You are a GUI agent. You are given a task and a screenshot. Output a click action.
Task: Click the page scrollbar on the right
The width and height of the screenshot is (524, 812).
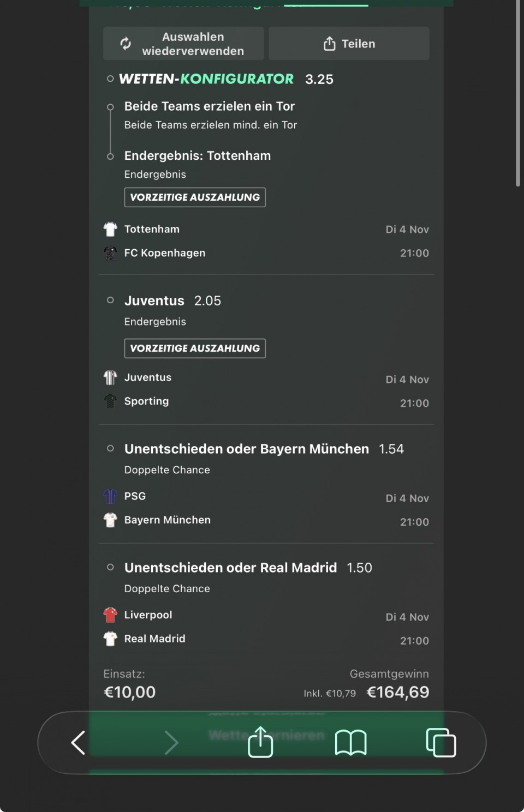(x=518, y=93)
